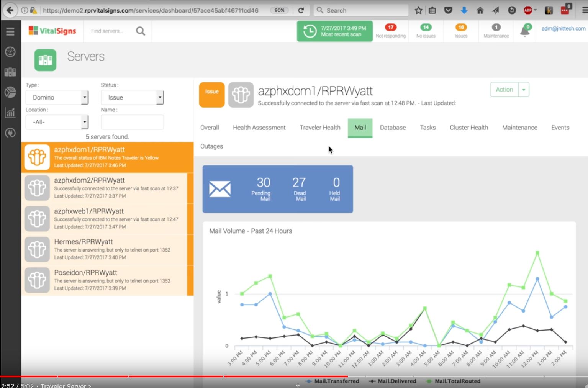Click the browser Search box
Screen dimensions: 588x388
pos(361,10)
